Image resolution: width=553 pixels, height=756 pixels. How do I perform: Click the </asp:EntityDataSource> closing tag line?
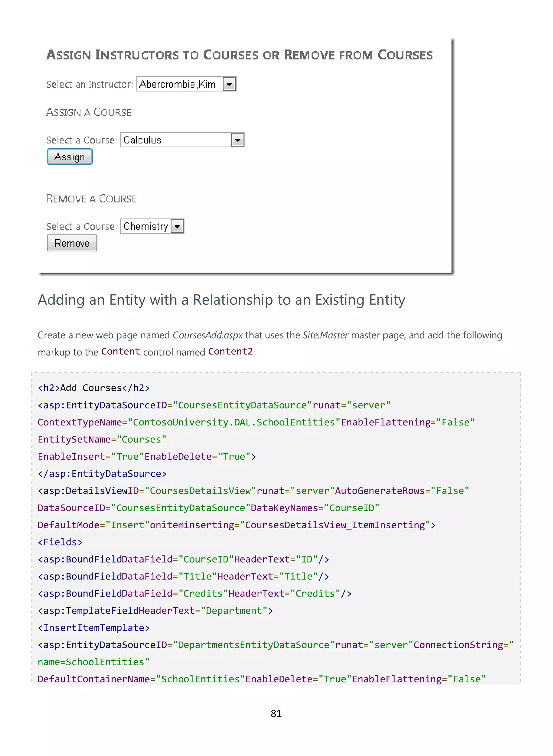click(102, 474)
